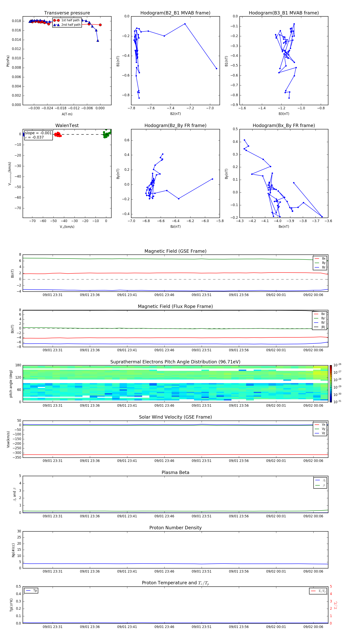Click the Suprathermal Electrons Pitch Angle Distribution title

175,362
